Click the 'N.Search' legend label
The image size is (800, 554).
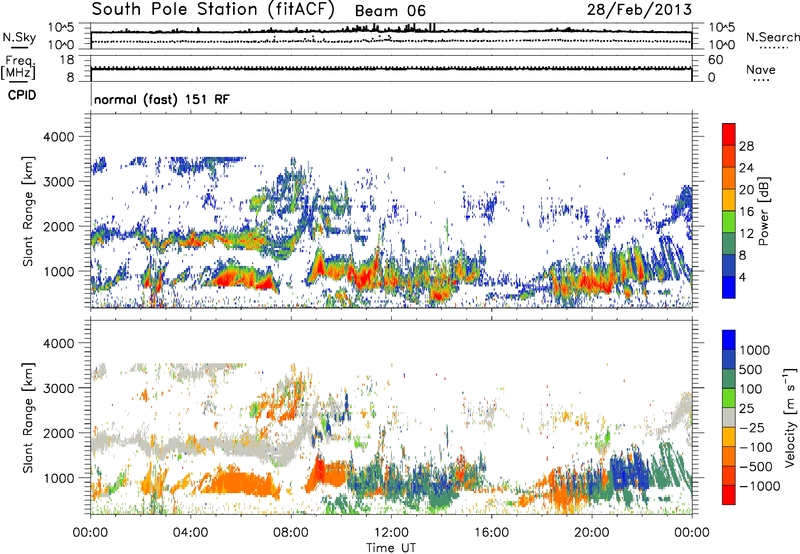pos(772,37)
